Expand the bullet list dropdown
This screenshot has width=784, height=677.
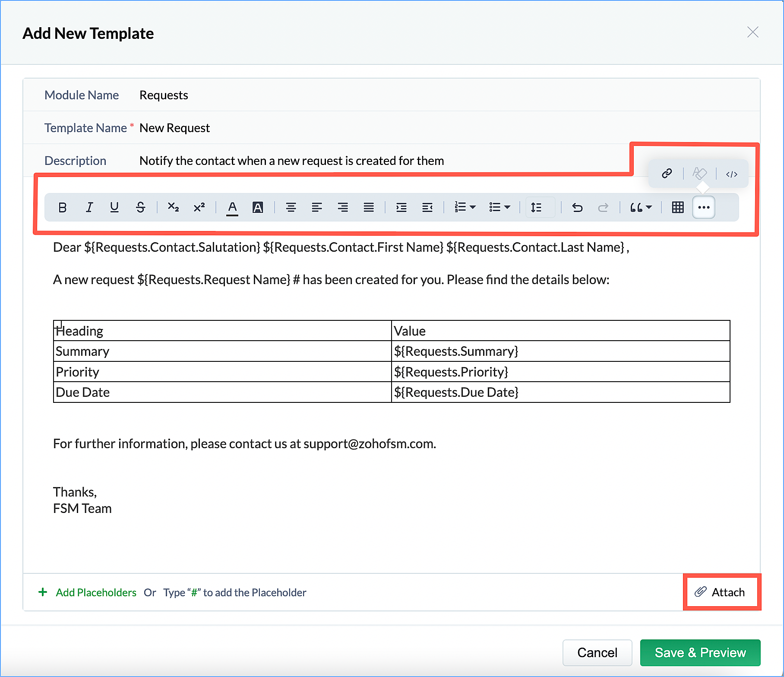(507, 208)
